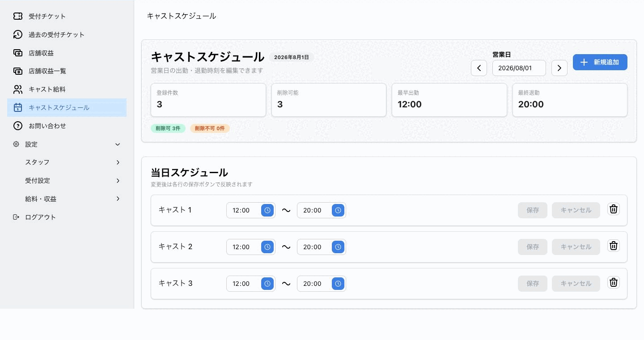Click the 当日スケジュール heading
Image resolution: width=644 pixels, height=340 pixels.
(190, 173)
